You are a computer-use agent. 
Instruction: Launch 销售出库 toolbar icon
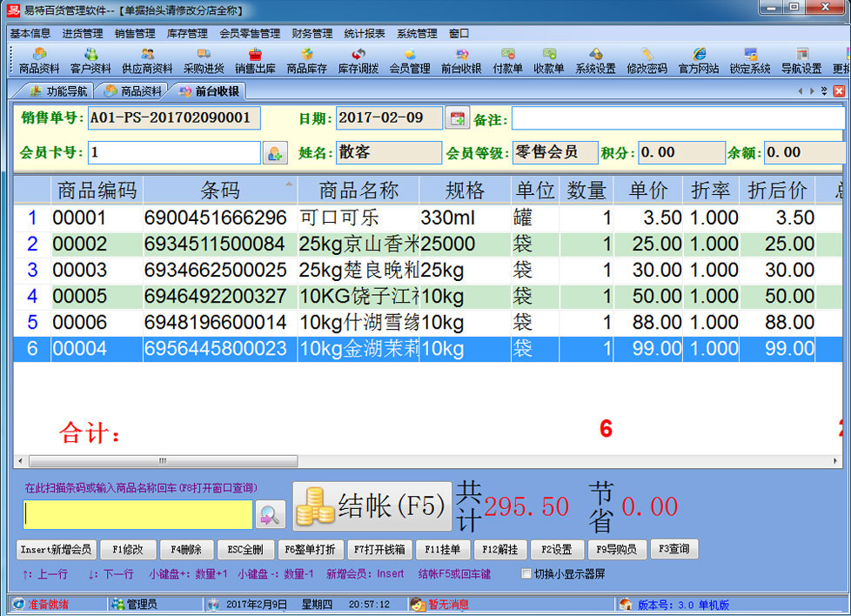(x=255, y=61)
